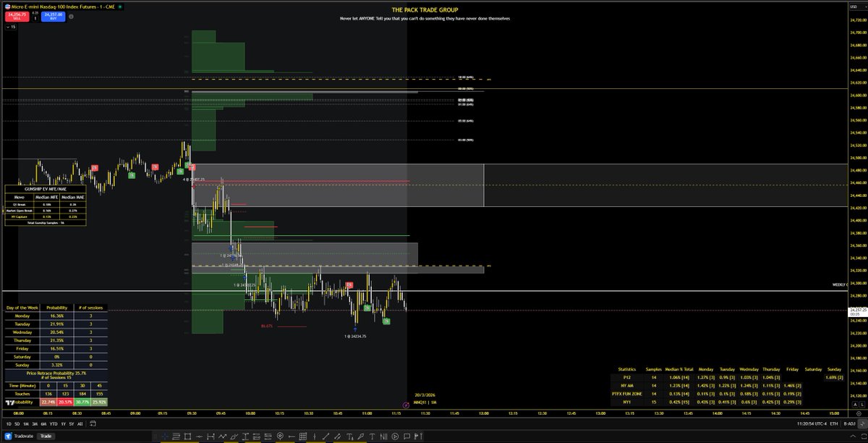
Task: Click the blue BUY 24,257.00 button
Action: (x=53, y=17)
